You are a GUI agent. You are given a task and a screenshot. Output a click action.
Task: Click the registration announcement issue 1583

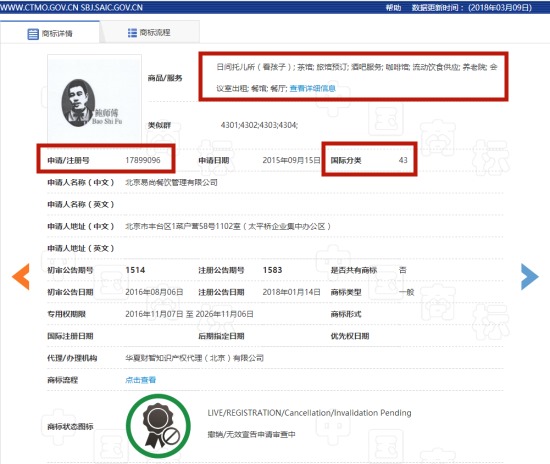tap(273, 270)
